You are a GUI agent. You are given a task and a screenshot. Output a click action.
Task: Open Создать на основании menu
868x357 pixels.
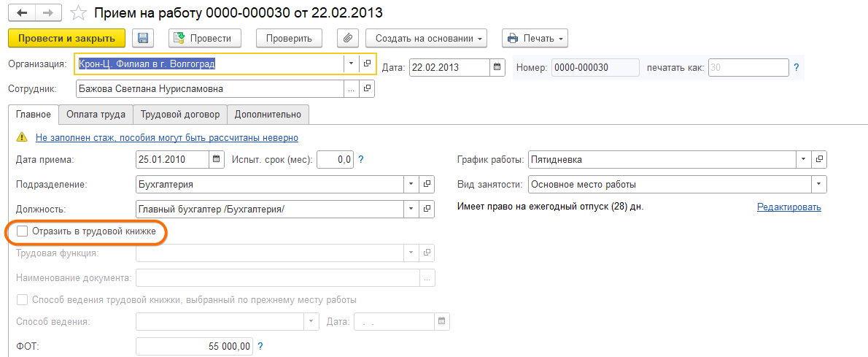tap(426, 39)
